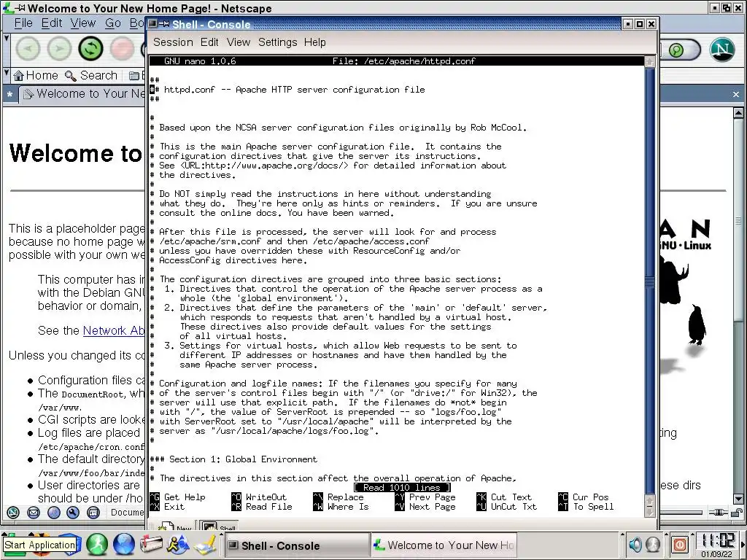Open the Navigator component icon in Netscape's status bar
Image resolution: width=747 pixels, height=560 pixels.
[13, 513]
